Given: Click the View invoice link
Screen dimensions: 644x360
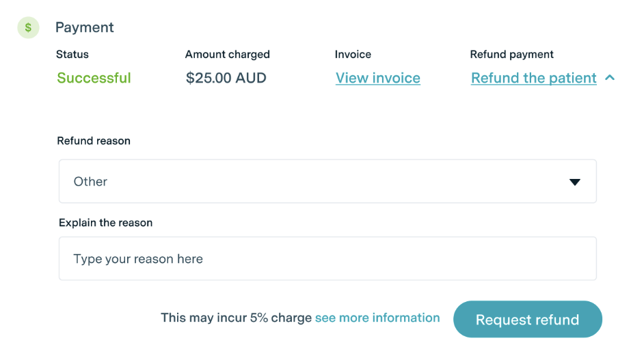Looking at the screenshot, I should [377, 78].
